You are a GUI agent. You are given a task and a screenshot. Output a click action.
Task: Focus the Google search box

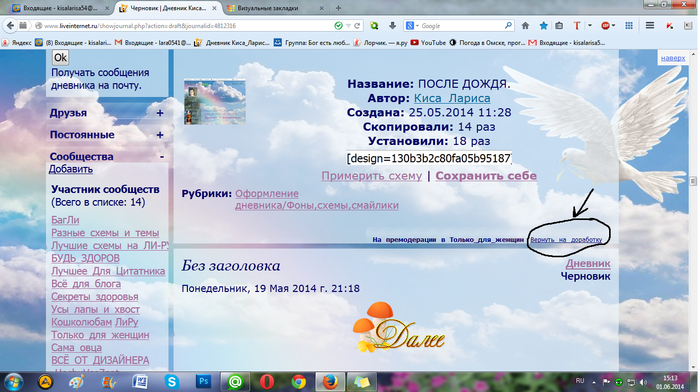[462, 26]
